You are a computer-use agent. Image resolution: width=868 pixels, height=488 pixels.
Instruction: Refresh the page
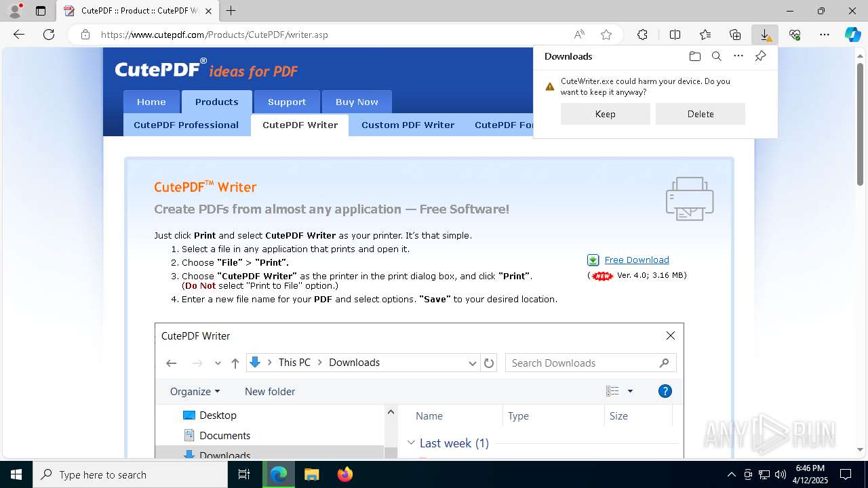point(49,35)
